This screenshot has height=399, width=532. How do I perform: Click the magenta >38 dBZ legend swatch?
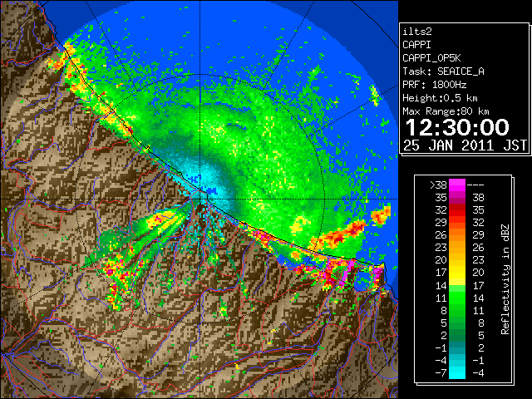(x=457, y=185)
